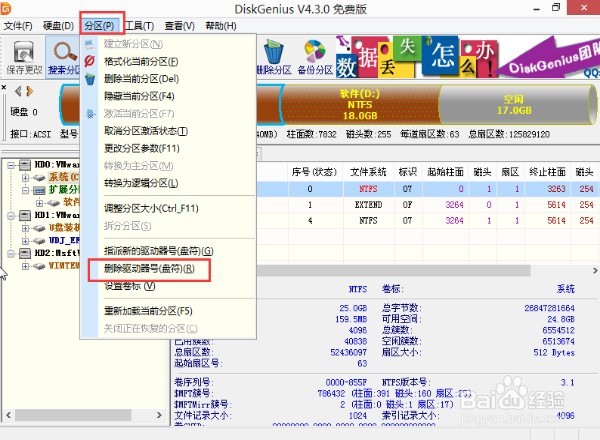Screen dimensions: 600x440
Task: Select 隐藏当前分区(F4) menu entry
Action: point(139,96)
